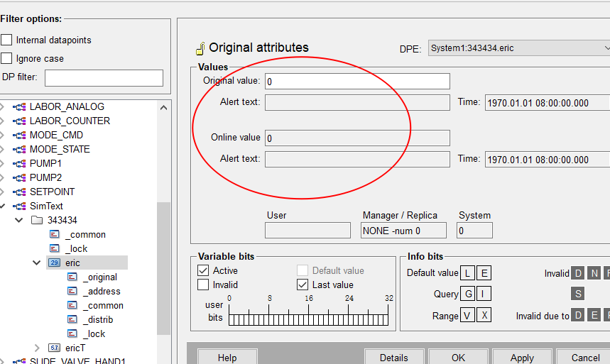
Task: Enable the Internal datapoints checkbox
Action: 6,40
